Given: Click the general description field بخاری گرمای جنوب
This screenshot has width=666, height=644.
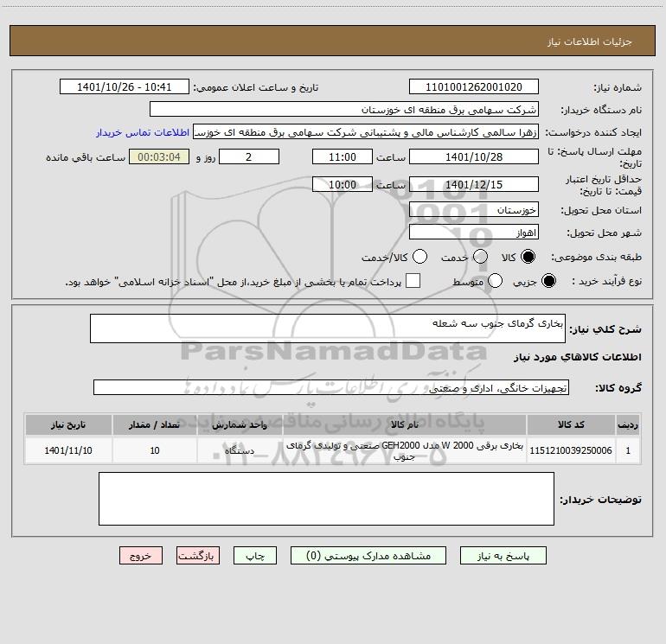Looking at the screenshot, I should tap(328, 328).
